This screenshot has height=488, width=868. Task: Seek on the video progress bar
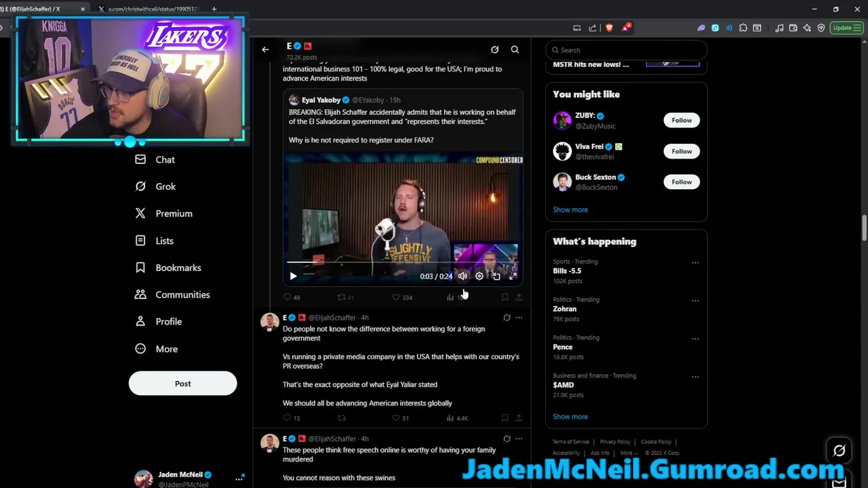click(403, 262)
